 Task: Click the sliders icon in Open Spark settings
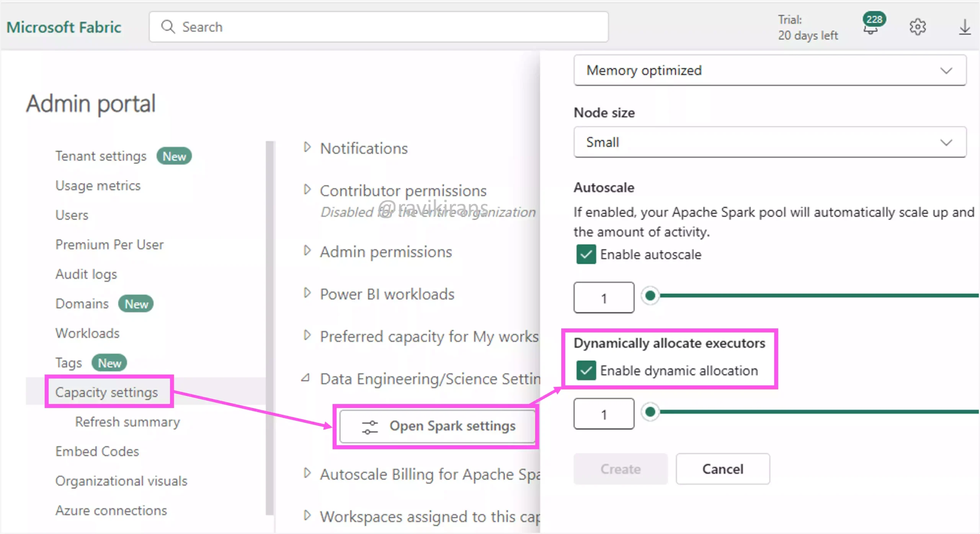point(370,427)
